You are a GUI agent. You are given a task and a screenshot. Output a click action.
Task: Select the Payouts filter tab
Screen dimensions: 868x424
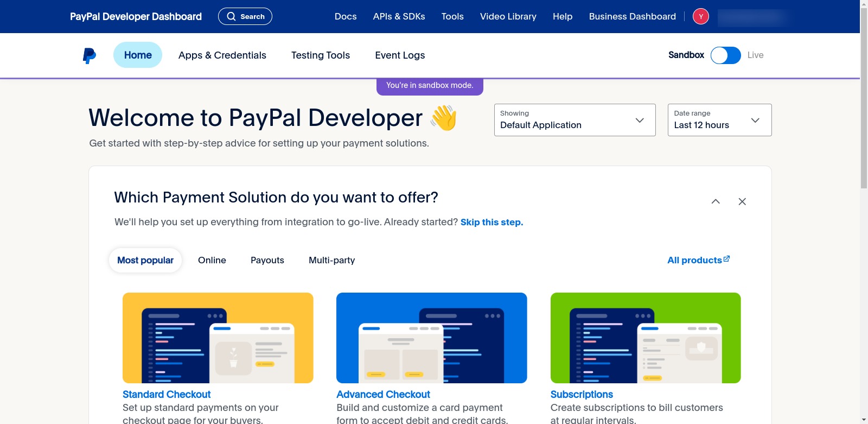click(x=267, y=260)
